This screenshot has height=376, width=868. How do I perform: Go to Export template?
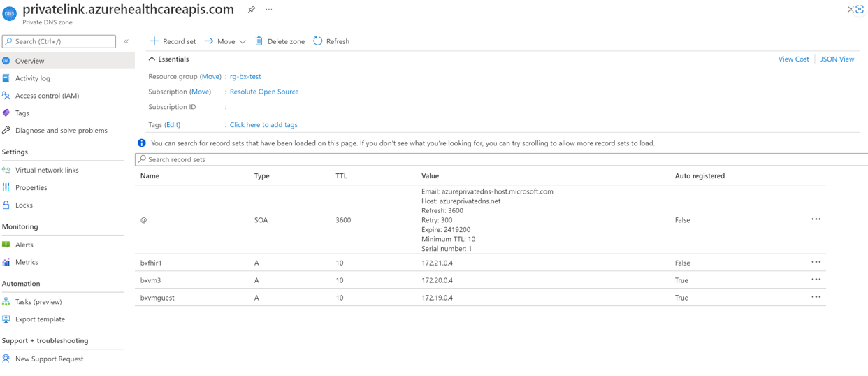(40, 319)
